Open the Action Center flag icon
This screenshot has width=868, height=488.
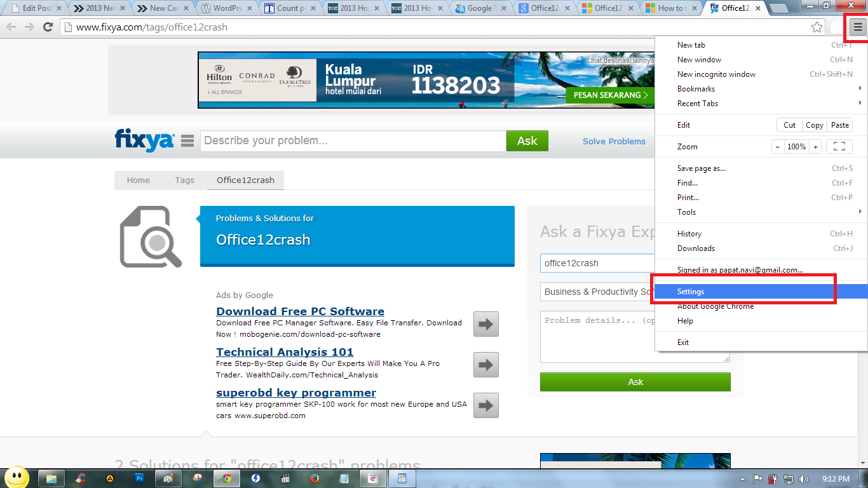[x=758, y=479]
